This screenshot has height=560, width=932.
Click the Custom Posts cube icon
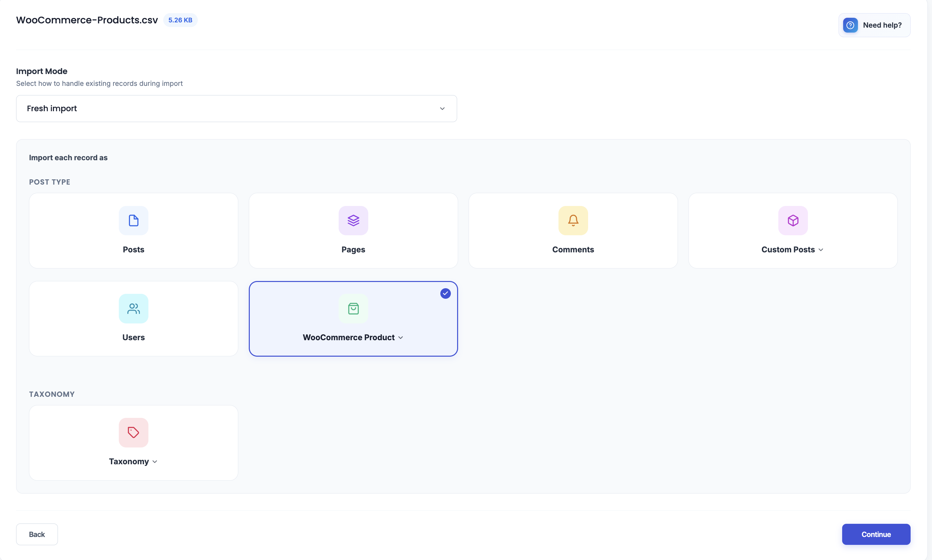793,220
